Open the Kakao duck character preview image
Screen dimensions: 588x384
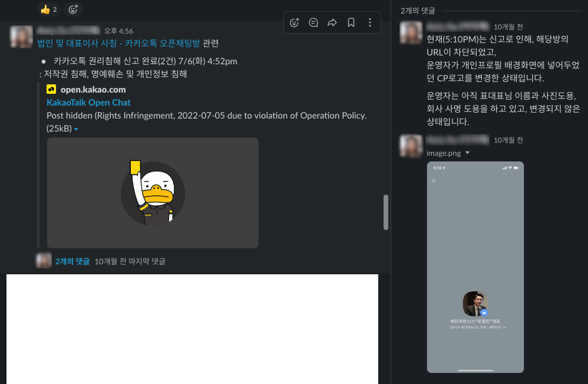pyautogui.click(x=153, y=193)
